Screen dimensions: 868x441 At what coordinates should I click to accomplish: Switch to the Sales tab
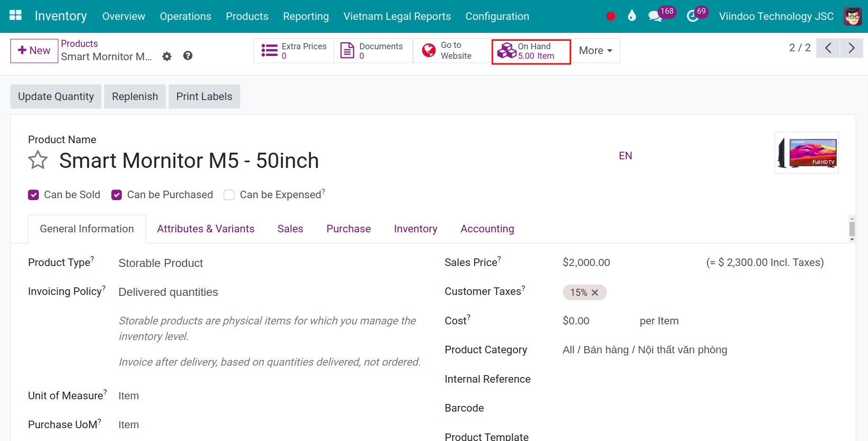click(x=290, y=229)
